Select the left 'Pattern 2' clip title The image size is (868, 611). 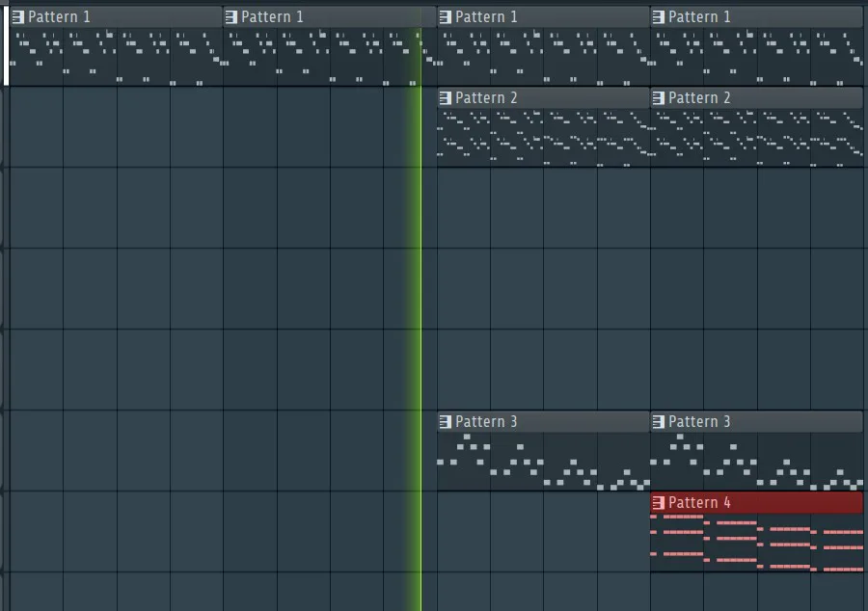(x=487, y=98)
